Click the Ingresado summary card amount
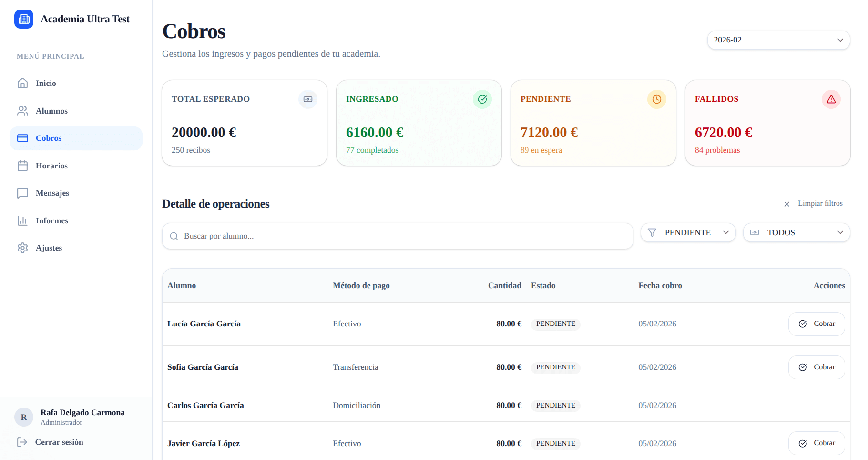 (375, 132)
